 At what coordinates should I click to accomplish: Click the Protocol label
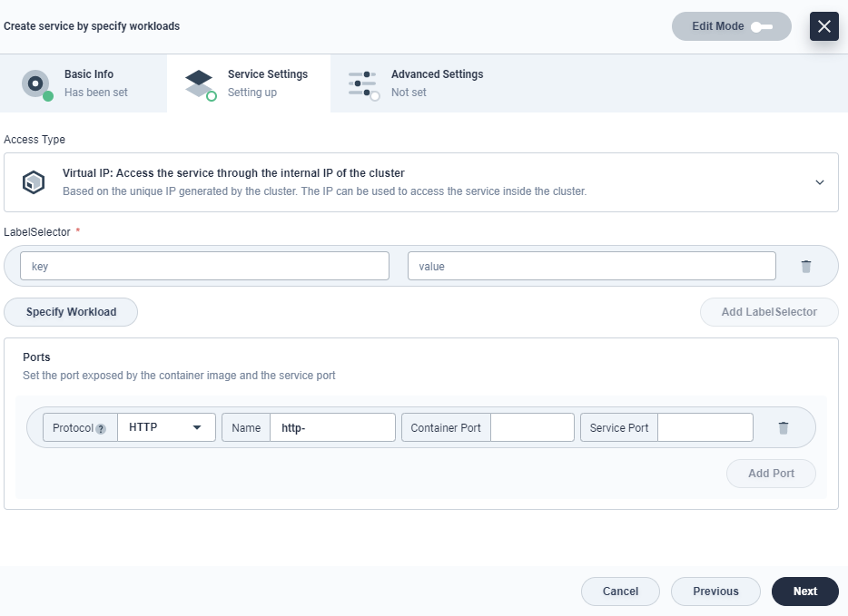pyautogui.click(x=73, y=427)
